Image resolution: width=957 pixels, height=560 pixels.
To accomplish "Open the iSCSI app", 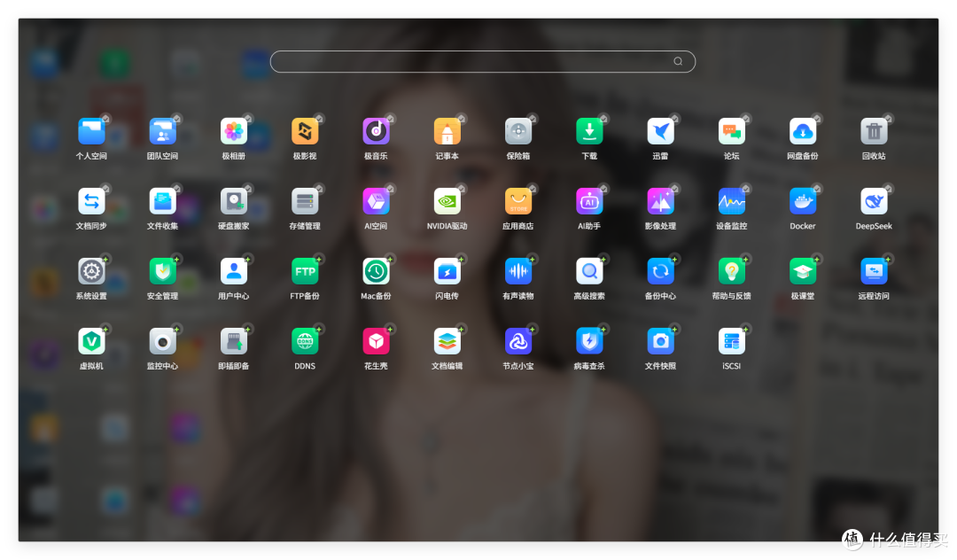I will [x=732, y=342].
